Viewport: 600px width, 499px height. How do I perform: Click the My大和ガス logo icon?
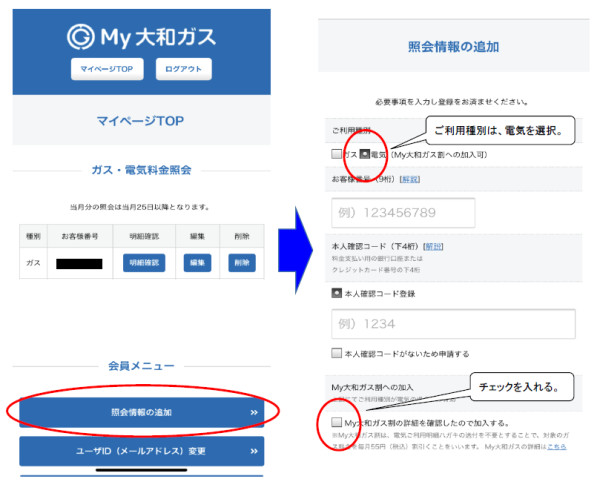pyautogui.click(x=81, y=37)
